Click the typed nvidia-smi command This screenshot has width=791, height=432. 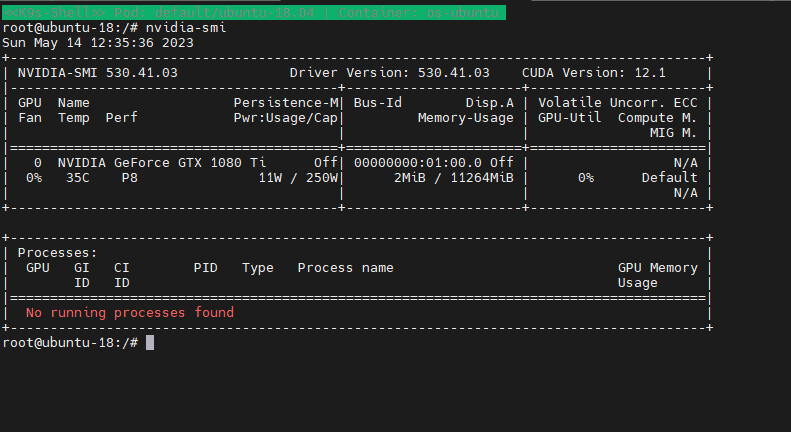click(x=185, y=28)
